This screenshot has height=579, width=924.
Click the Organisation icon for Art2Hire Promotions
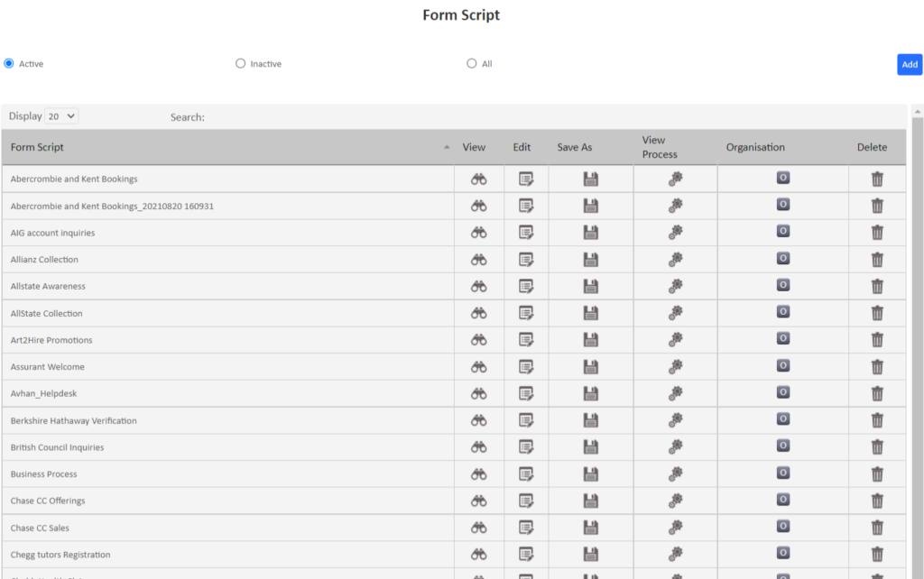coord(781,339)
